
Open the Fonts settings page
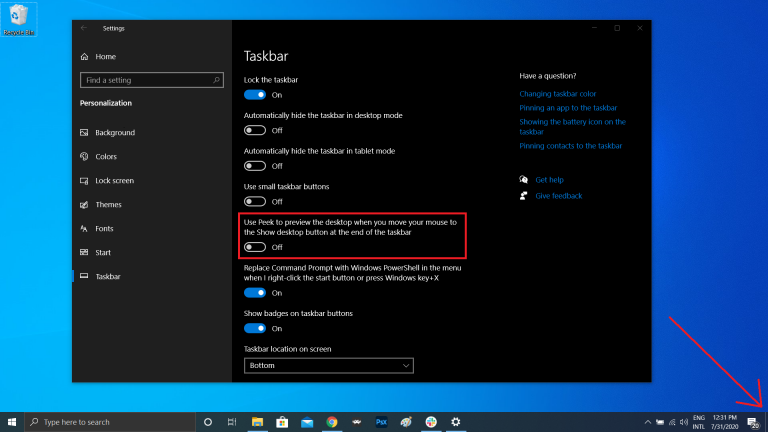point(104,228)
